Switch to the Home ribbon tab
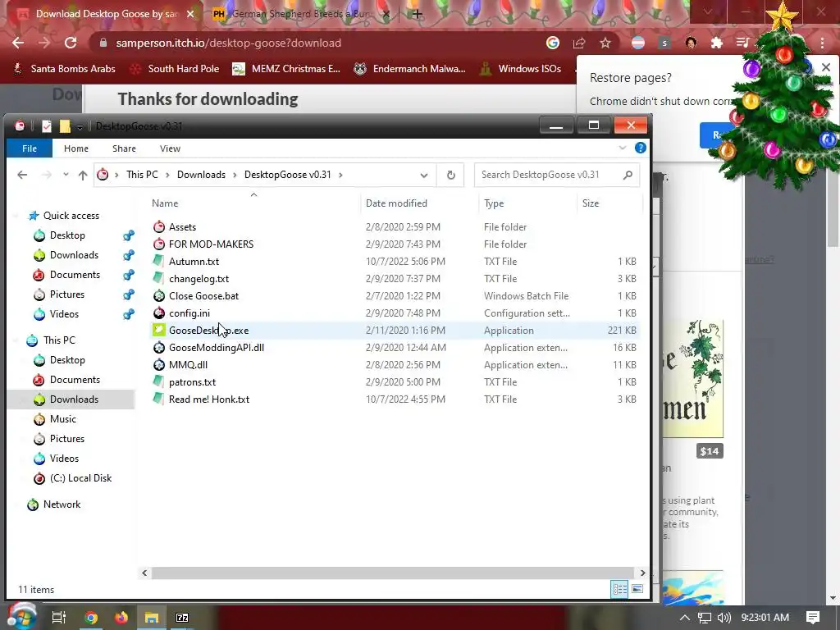This screenshot has height=630, width=840. click(x=76, y=148)
